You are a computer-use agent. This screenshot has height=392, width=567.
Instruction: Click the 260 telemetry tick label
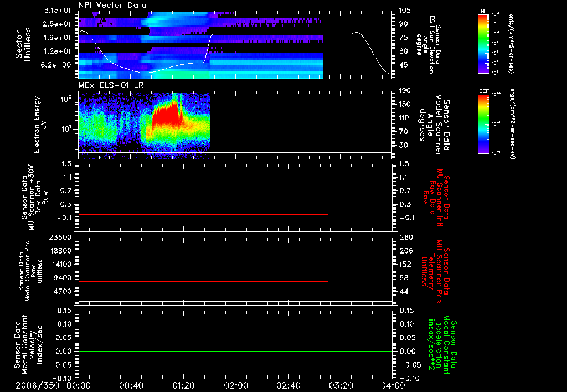(405, 237)
